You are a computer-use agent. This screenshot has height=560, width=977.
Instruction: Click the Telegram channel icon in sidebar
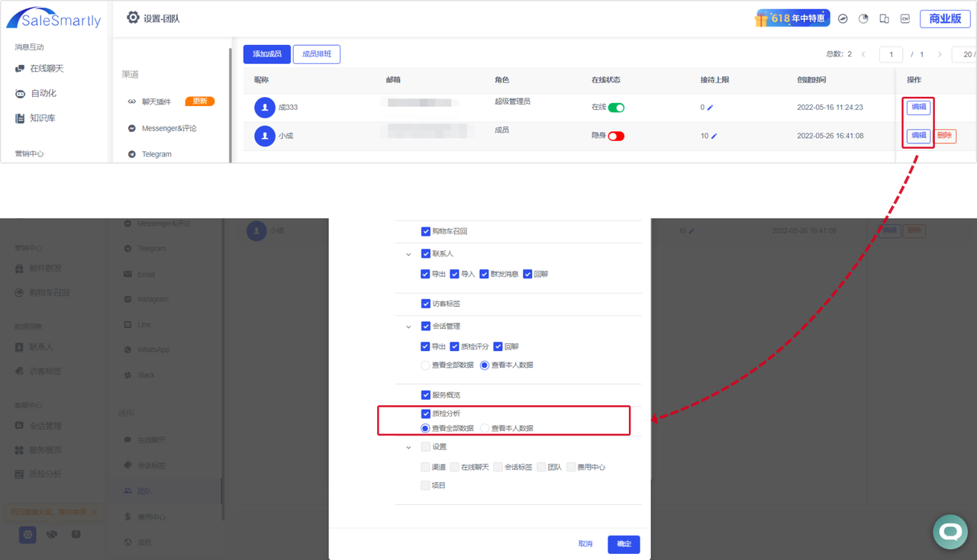132,154
